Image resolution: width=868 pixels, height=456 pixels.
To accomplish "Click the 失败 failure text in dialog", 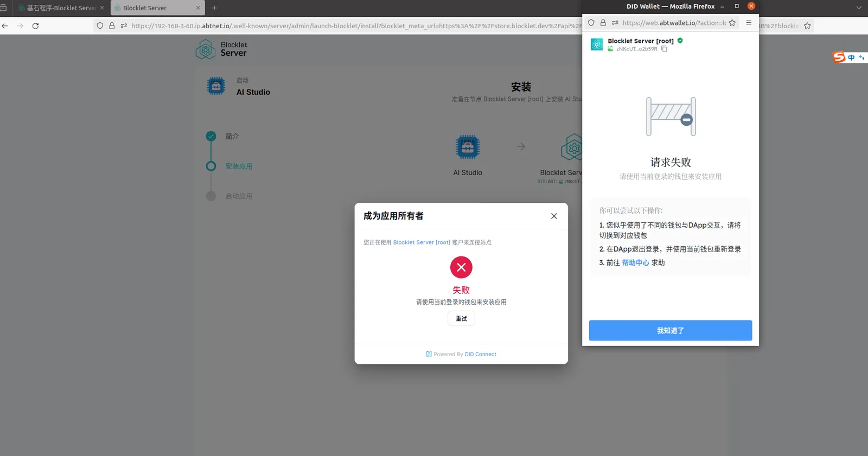I will tap(461, 290).
